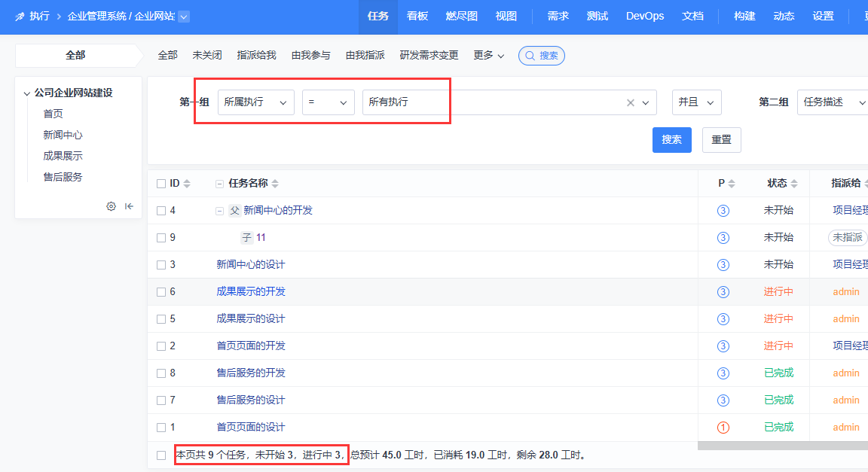This screenshot has width=868, height=472.
Task: Tick the select-all checkbox in header
Action: pyautogui.click(x=161, y=184)
